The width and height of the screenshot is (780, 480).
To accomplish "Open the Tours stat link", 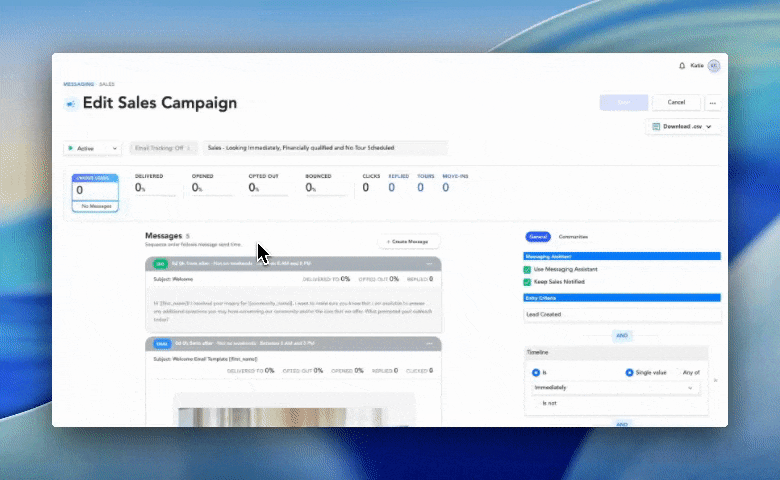I will (x=425, y=183).
